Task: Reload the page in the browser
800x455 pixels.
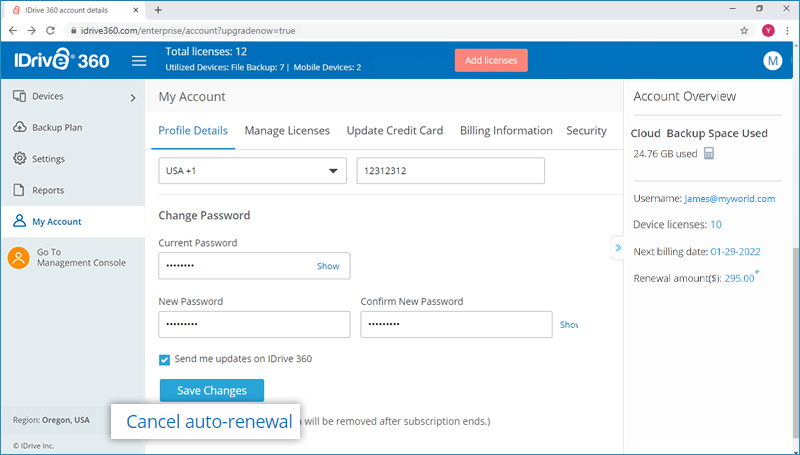Action: click(x=50, y=31)
